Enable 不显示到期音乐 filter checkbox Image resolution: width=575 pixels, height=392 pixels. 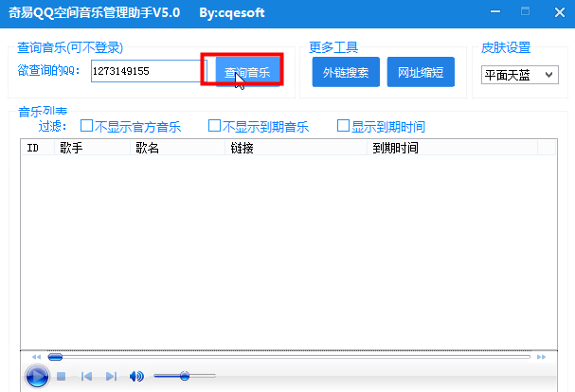(x=214, y=125)
